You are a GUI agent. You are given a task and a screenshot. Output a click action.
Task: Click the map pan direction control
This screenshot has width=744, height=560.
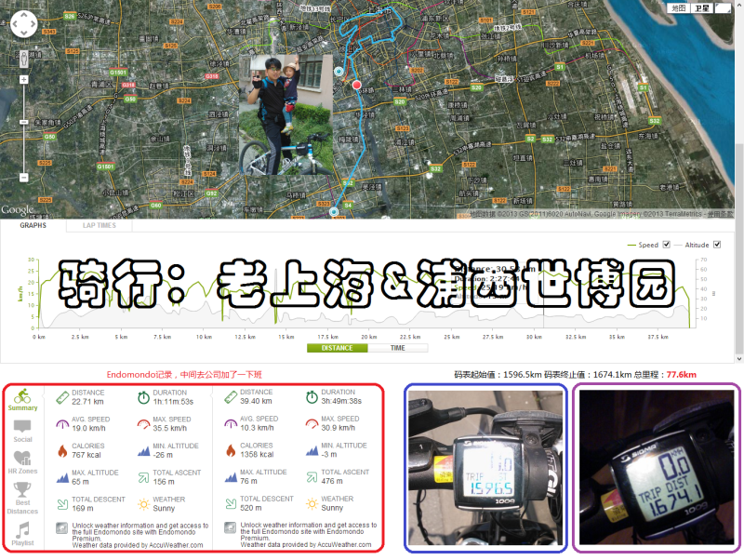(24, 24)
